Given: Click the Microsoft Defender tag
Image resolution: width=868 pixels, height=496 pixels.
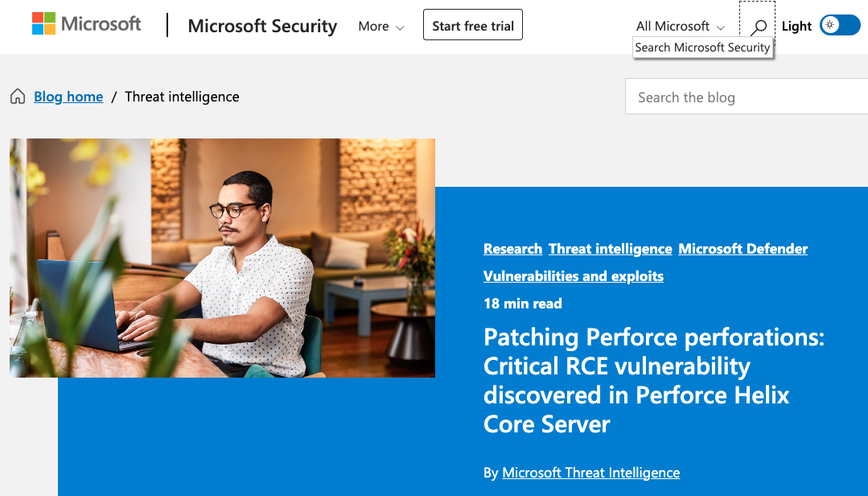Looking at the screenshot, I should tap(743, 249).
